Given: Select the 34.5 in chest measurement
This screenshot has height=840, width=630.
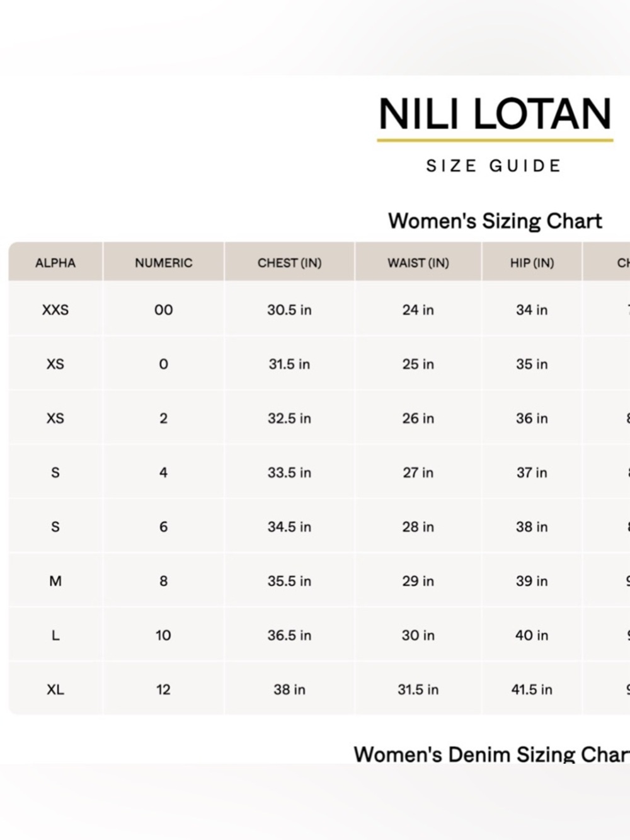Looking at the screenshot, I should [289, 527].
